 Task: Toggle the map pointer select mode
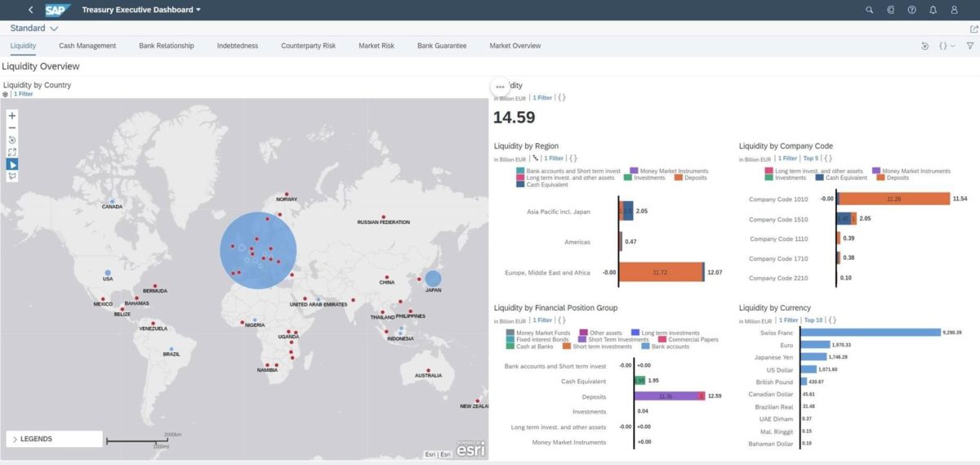(x=12, y=164)
